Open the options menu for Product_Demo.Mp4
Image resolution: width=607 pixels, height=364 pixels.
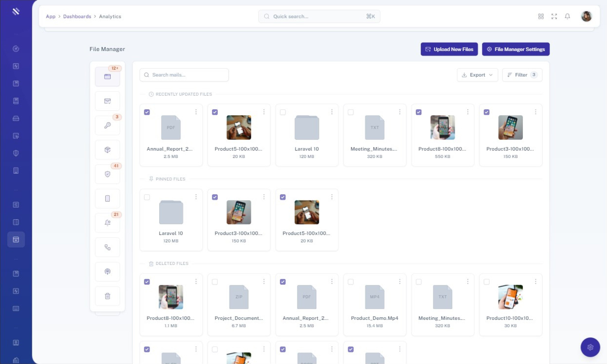coord(400,281)
